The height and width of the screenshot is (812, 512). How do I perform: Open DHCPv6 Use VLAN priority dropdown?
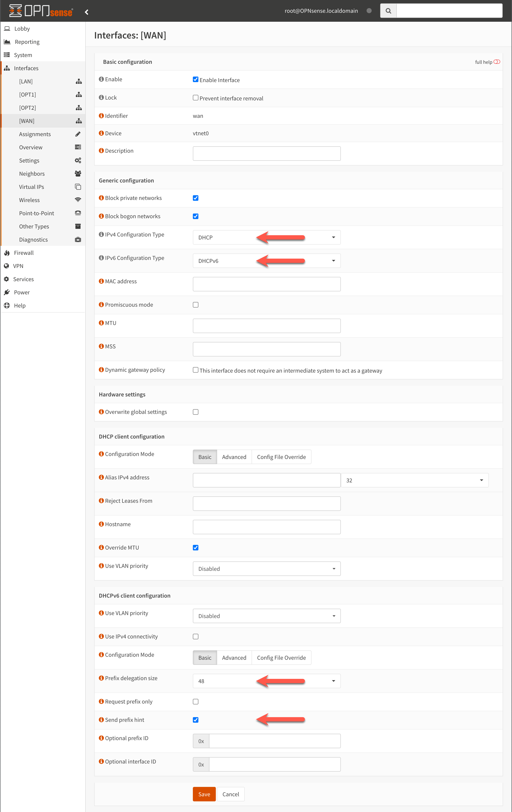tap(267, 616)
